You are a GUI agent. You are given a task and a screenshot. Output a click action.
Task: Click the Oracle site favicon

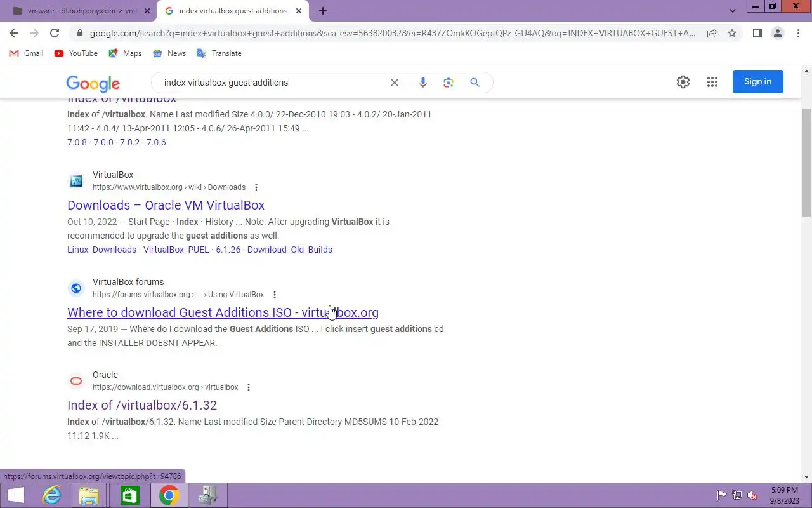[x=76, y=381]
